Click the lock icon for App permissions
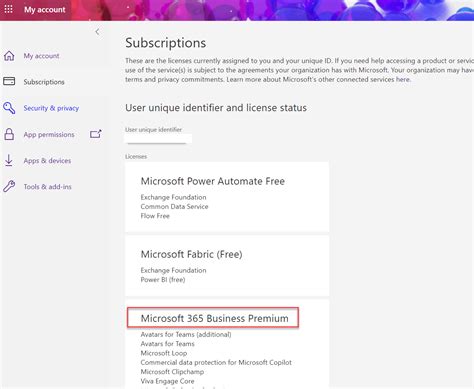Screen dimensions: 474x389 (9, 134)
